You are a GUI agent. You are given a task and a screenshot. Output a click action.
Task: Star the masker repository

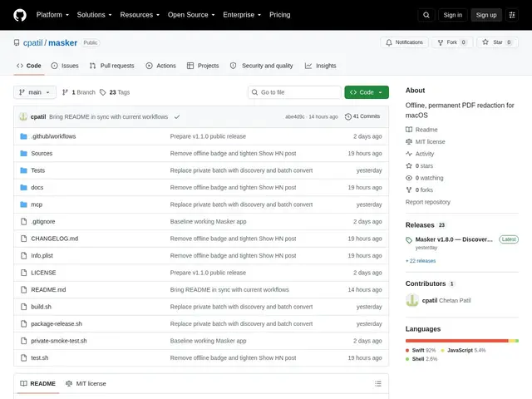pyautogui.click(x=497, y=42)
